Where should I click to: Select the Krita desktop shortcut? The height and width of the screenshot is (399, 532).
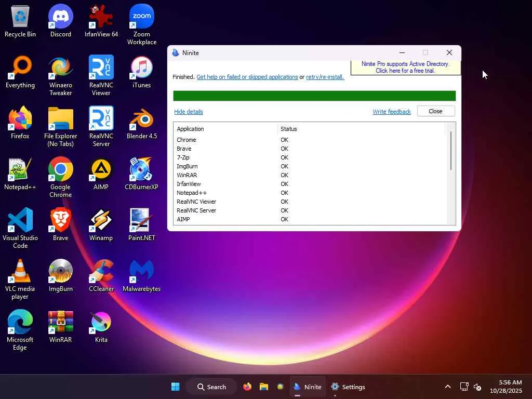(101, 326)
